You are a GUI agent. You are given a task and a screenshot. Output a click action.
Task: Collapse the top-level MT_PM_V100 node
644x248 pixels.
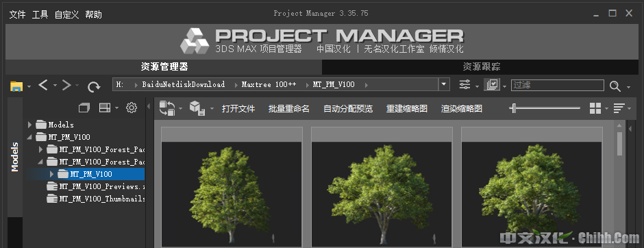[x=29, y=137]
